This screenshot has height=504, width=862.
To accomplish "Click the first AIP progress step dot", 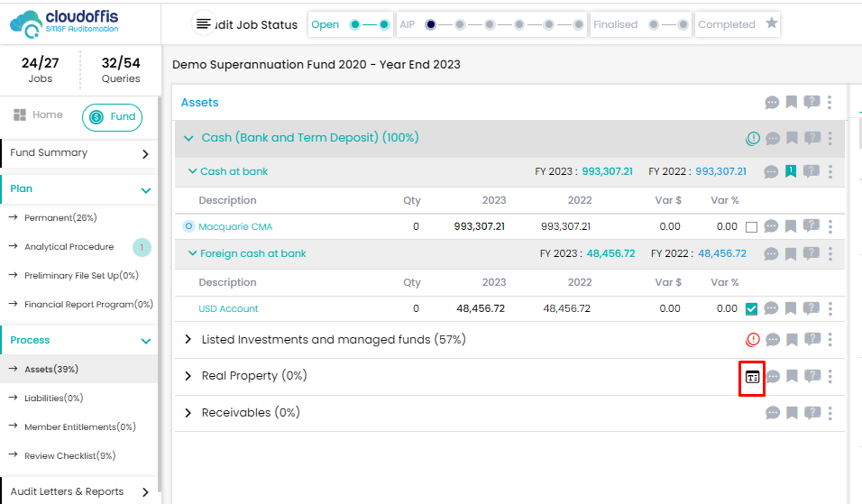I will pyautogui.click(x=431, y=24).
